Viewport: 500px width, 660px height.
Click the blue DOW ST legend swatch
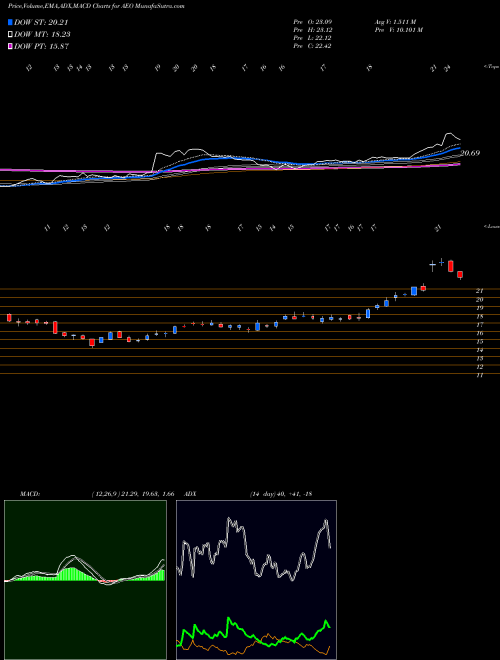10,23
